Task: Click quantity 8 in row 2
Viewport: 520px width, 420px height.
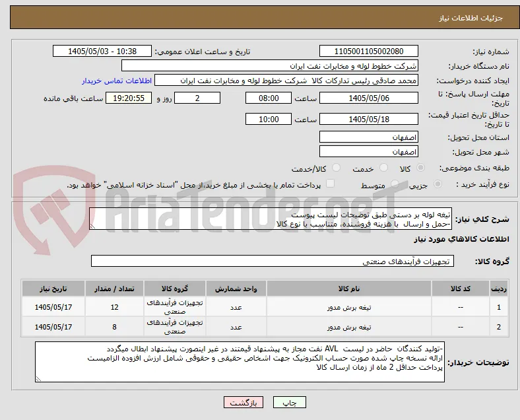Action: click(114, 327)
